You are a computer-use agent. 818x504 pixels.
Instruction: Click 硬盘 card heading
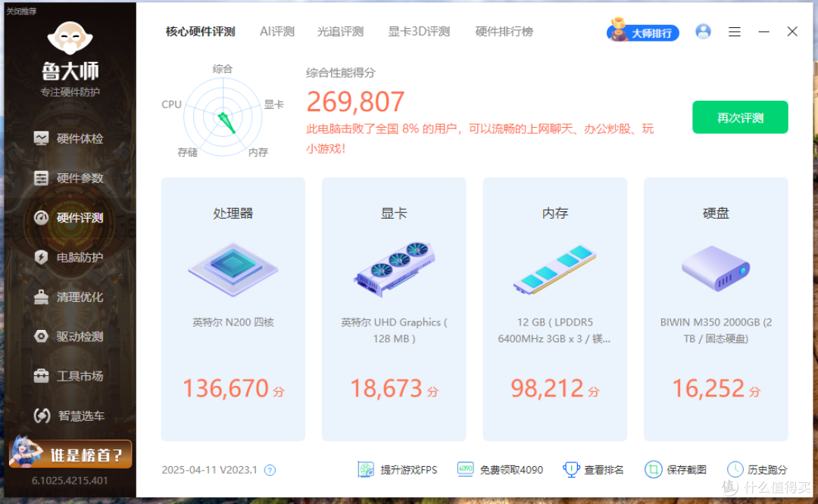[x=716, y=213]
